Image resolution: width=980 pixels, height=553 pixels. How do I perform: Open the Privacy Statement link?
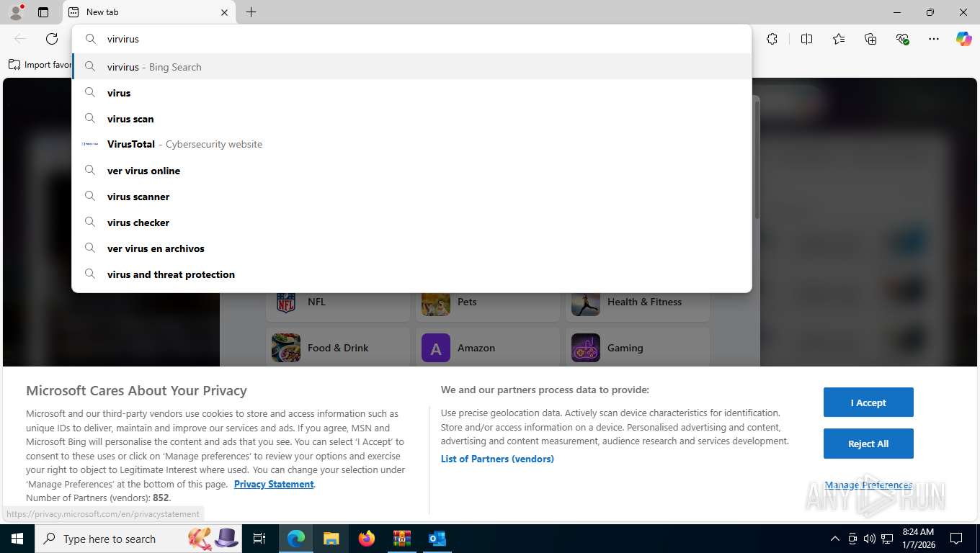(274, 484)
